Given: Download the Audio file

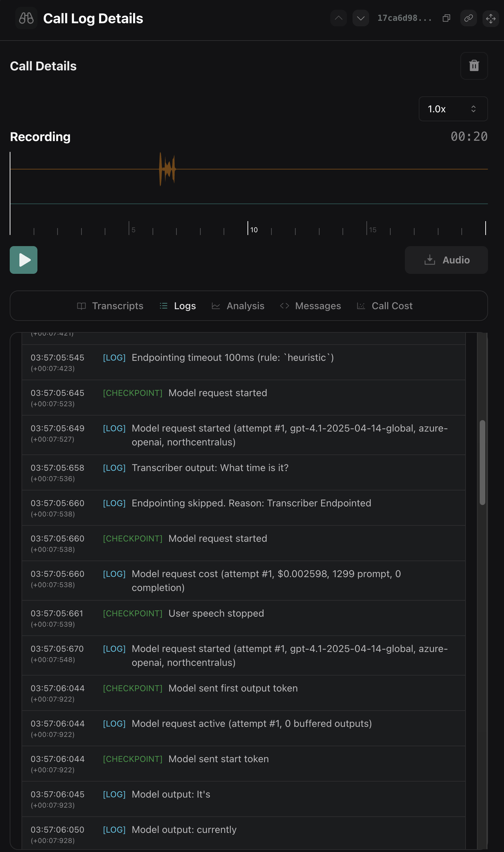Looking at the screenshot, I should [446, 260].
